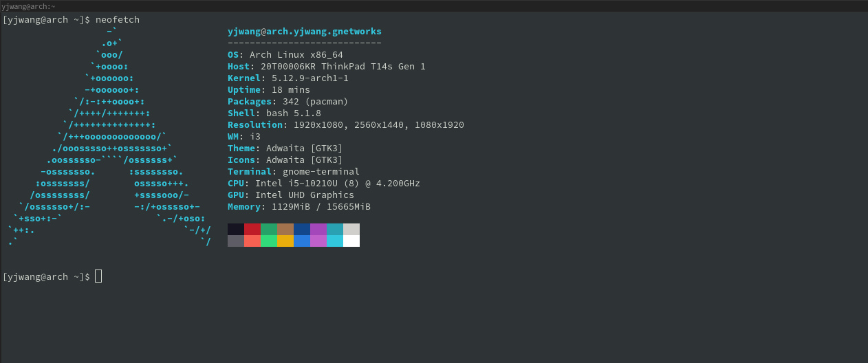Image resolution: width=868 pixels, height=363 pixels.
Task: Click the "i3" window manager value
Action: click(255, 137)
